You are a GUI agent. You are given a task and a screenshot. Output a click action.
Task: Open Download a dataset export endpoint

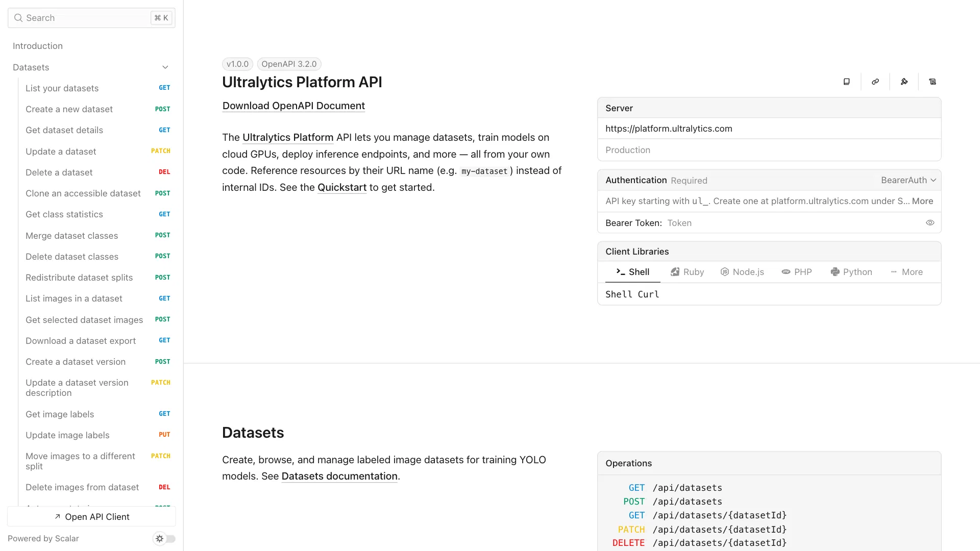point(98,341)
